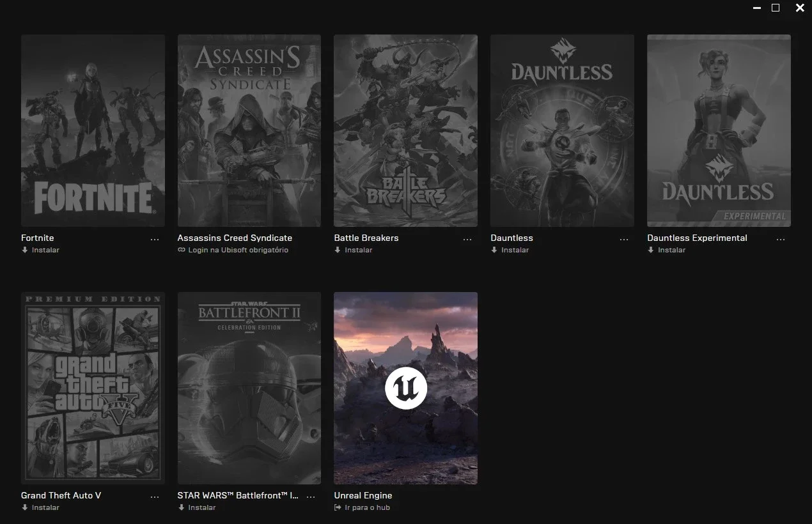Minimize the launcher window
Image resolution: width=812 pixels, height=524 pixels.
(x=757, y=8)
